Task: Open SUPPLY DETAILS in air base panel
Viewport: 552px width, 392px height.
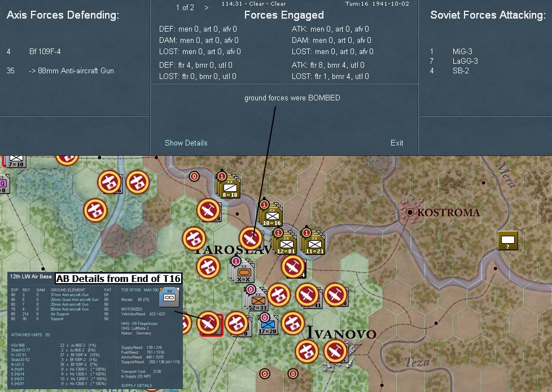Action: pyautogui.click(x=137, y=385)
